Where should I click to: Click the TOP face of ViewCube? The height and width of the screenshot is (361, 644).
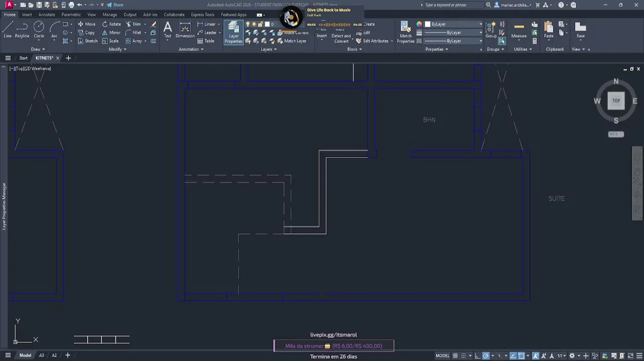pos(616,101)
